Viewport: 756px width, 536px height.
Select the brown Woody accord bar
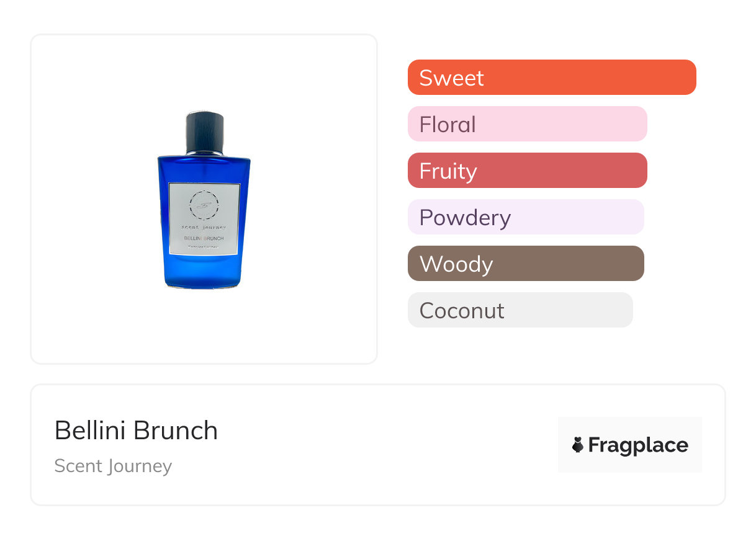(526, 264)
